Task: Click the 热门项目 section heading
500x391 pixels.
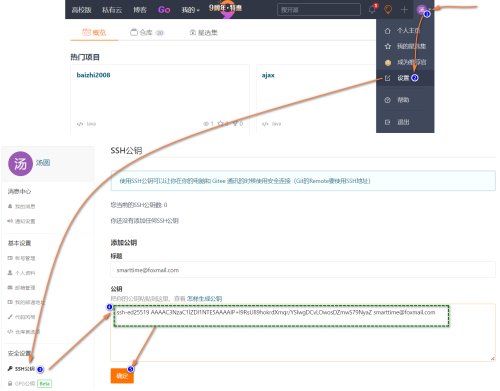Action: (85, 57)
